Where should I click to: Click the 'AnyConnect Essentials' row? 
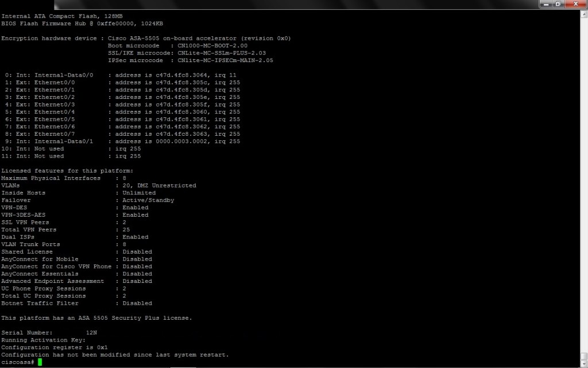[x=76, y=274]
